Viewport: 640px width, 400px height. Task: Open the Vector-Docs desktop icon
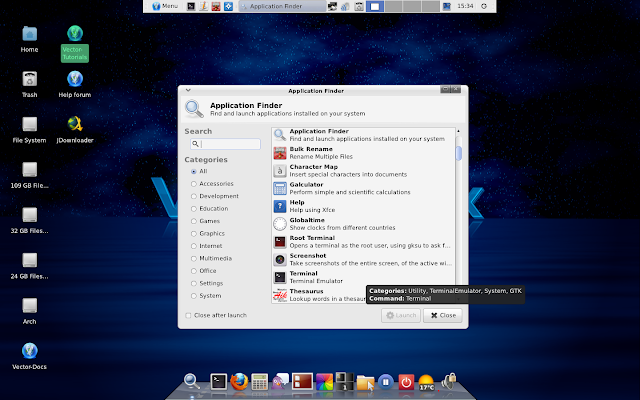(29, 351)
